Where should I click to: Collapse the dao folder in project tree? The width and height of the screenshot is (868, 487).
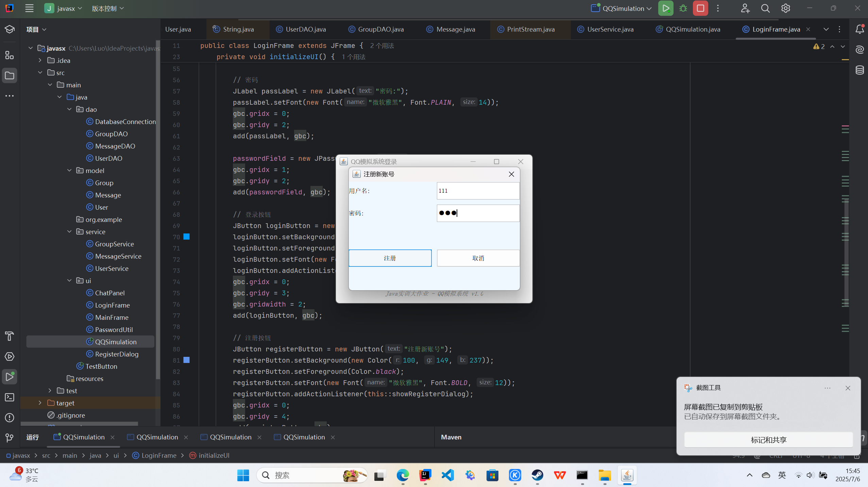69,109
